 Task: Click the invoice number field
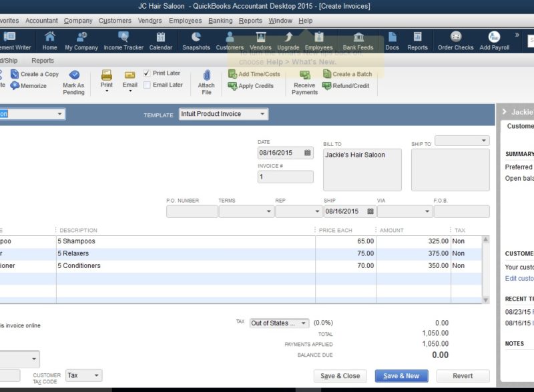(286, 177)
